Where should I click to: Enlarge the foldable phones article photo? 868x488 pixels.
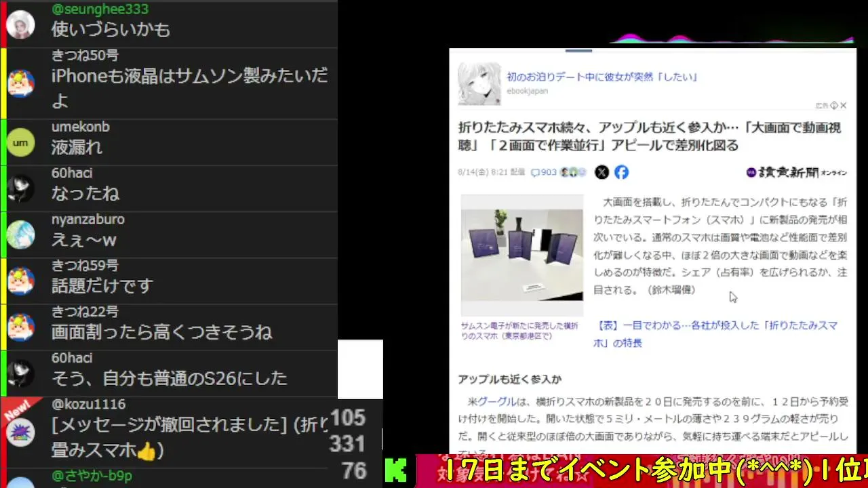521,254
